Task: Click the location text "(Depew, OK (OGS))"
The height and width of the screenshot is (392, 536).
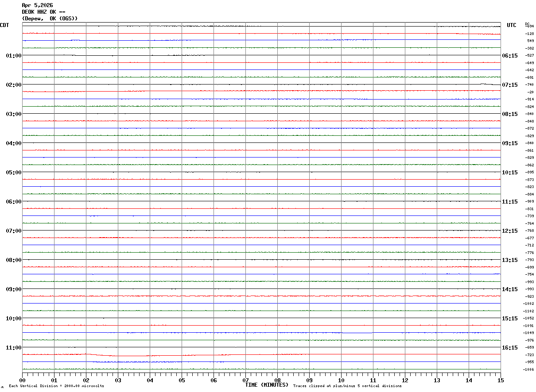Action: (x=50, y=19)
